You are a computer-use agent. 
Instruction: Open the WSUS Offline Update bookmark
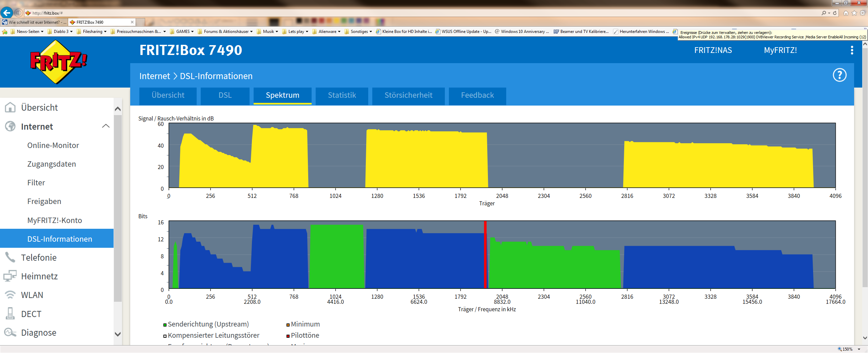click(x=463, y=32)
